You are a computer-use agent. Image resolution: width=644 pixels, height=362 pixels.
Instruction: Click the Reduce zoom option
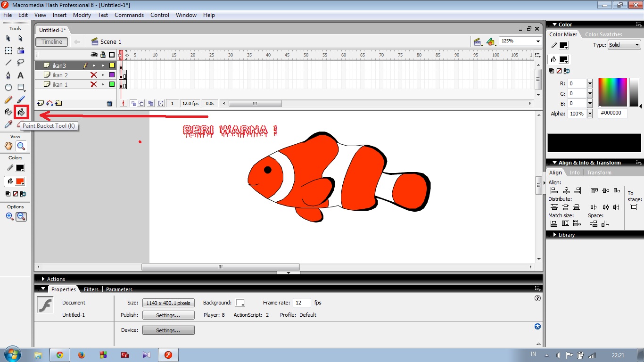coord(21,216)
